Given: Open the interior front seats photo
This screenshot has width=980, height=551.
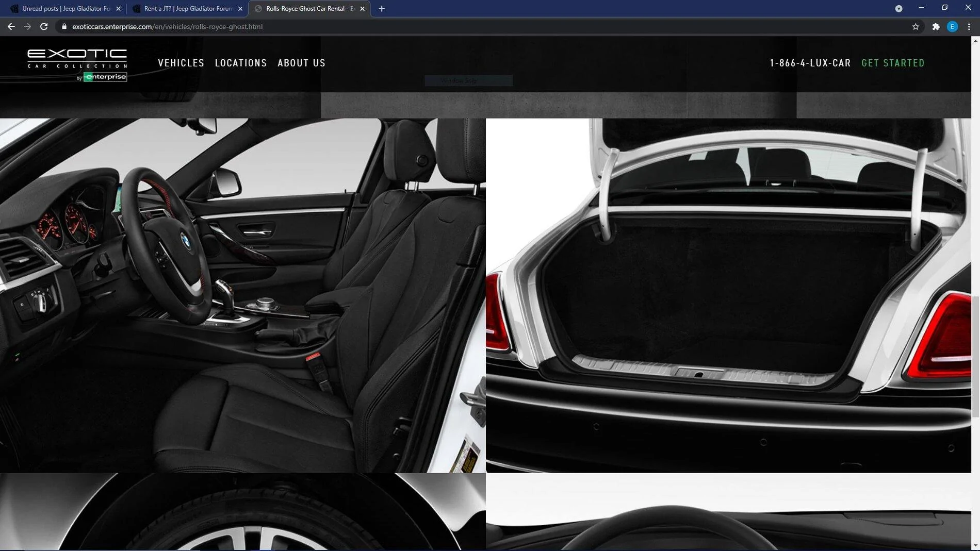Looking at the screenshot, I should pos(242,295).
